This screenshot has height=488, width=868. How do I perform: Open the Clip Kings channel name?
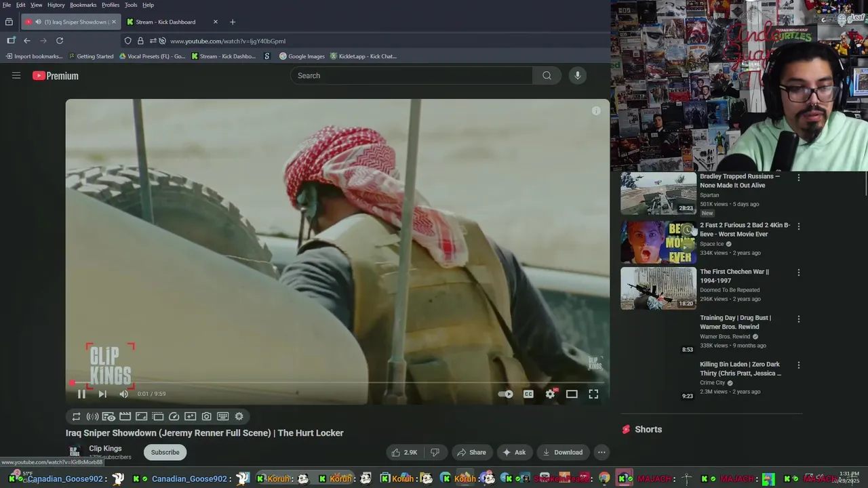[105, 449]
